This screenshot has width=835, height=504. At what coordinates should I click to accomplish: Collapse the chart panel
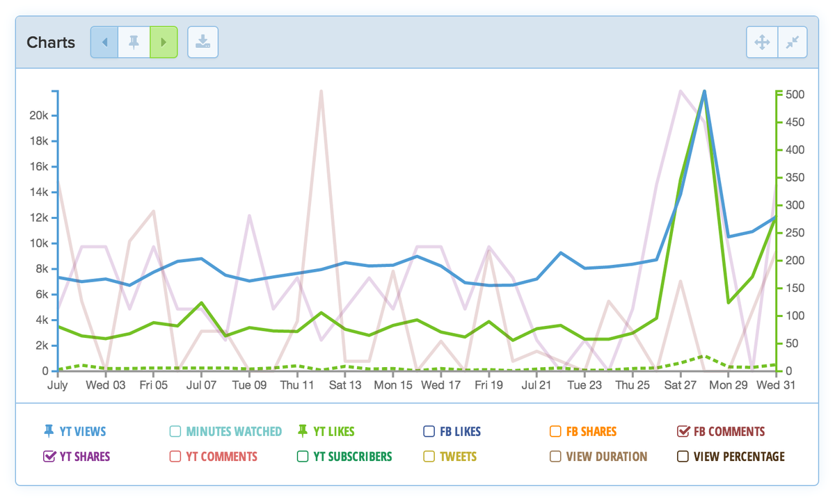pyautogui.click(x=792, y=42)
